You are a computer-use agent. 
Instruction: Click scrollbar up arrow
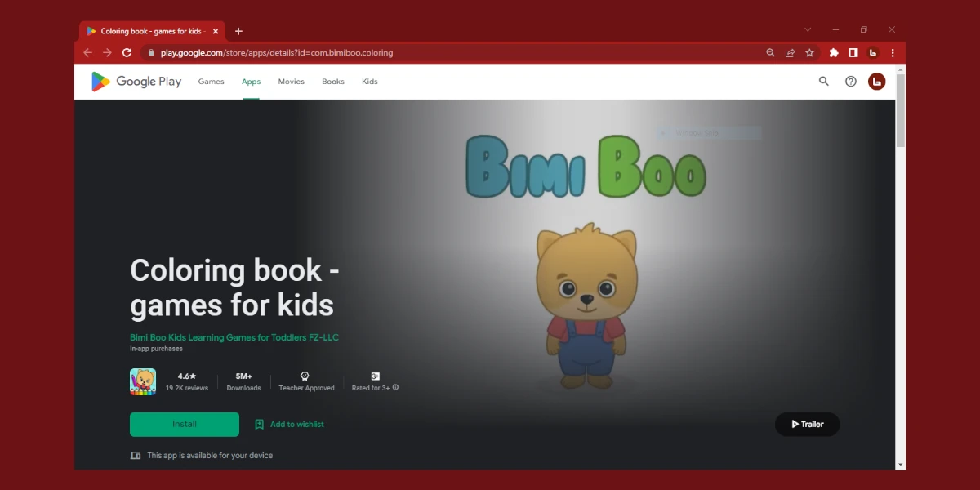point(901,69)
